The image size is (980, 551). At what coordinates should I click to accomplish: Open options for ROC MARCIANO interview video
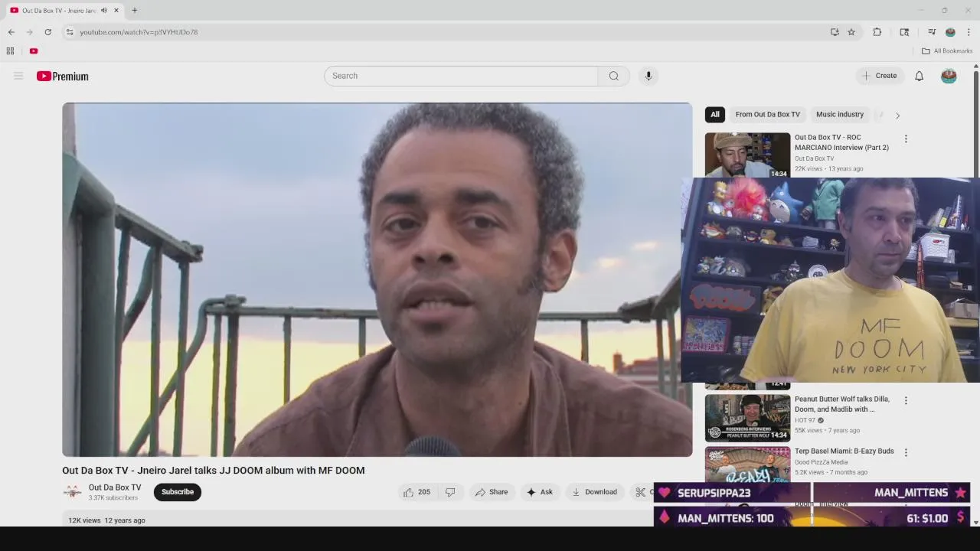tap(906, 139)
